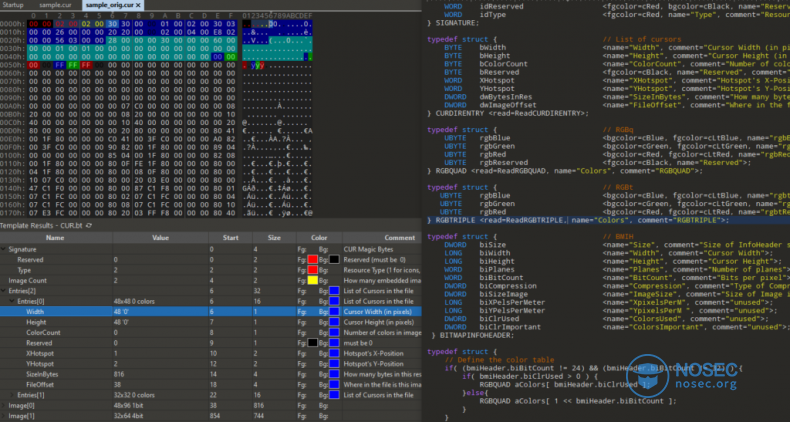
Task: Click the RGBQUAD struct closing line
Action: (565, 171)
